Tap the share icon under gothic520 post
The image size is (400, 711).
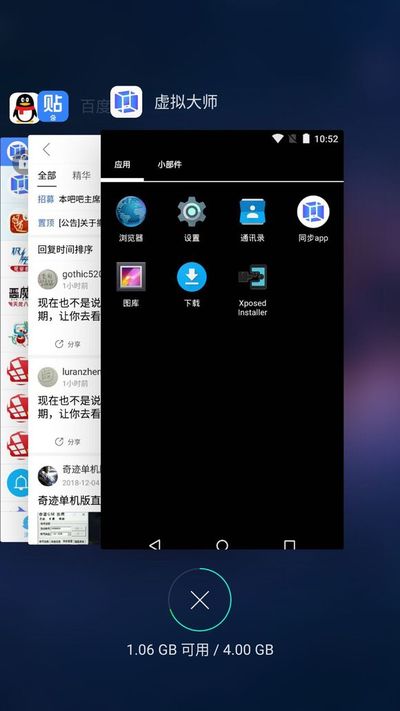(x=59, y=344)
